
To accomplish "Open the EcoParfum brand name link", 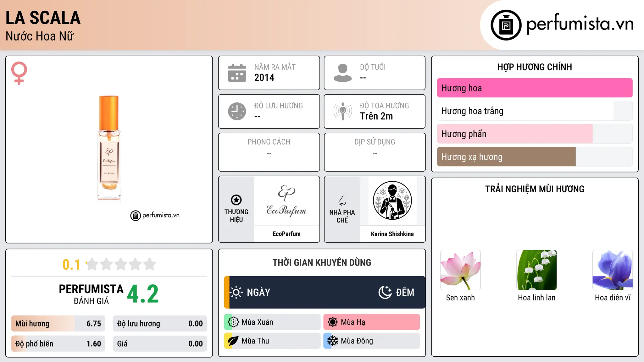I will [286, 234].
